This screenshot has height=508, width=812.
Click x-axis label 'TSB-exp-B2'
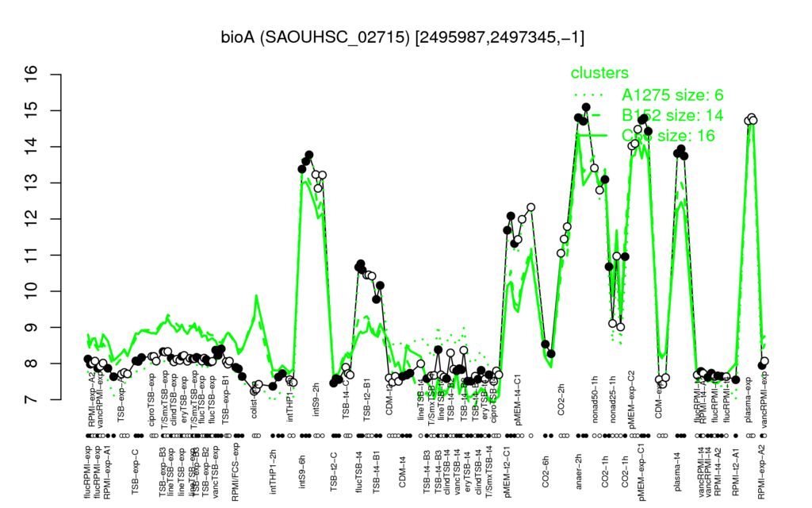205,471
